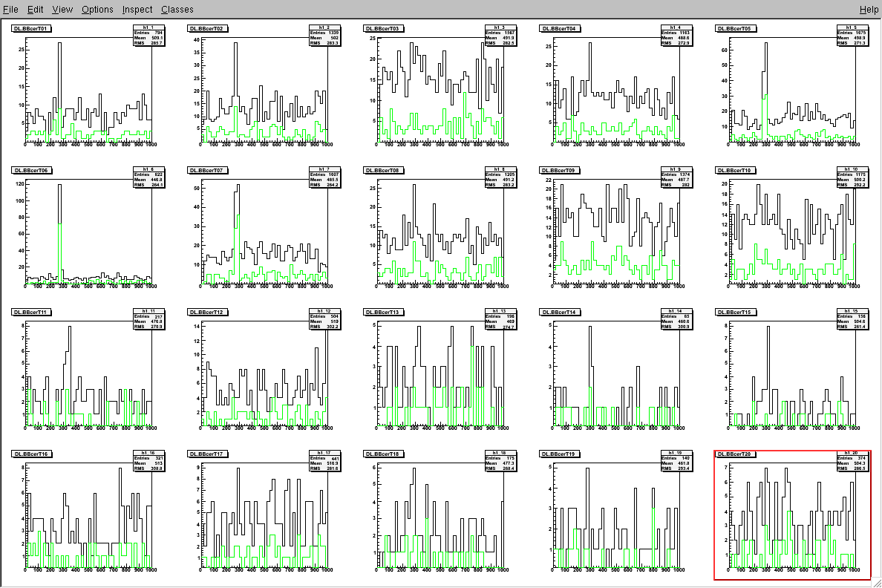Click the h1_20 statistics box

pos(852,460)
